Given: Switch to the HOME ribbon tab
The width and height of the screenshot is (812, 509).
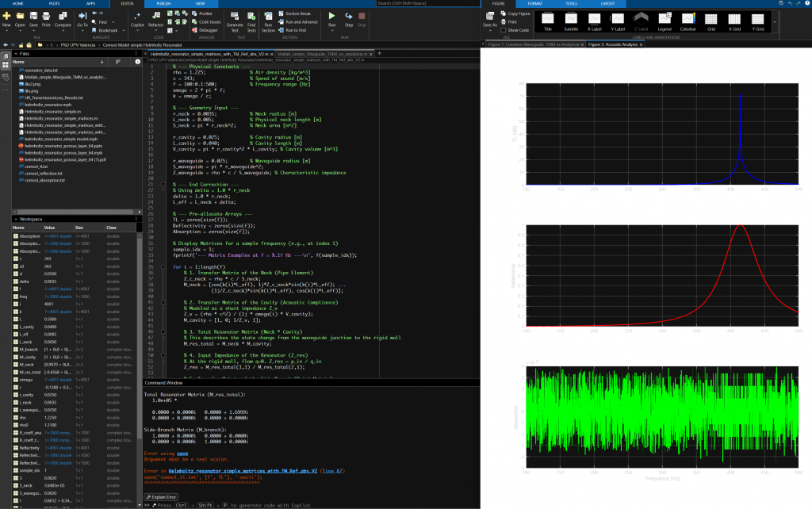Looking at the screenshot, I should click(17, 3).
